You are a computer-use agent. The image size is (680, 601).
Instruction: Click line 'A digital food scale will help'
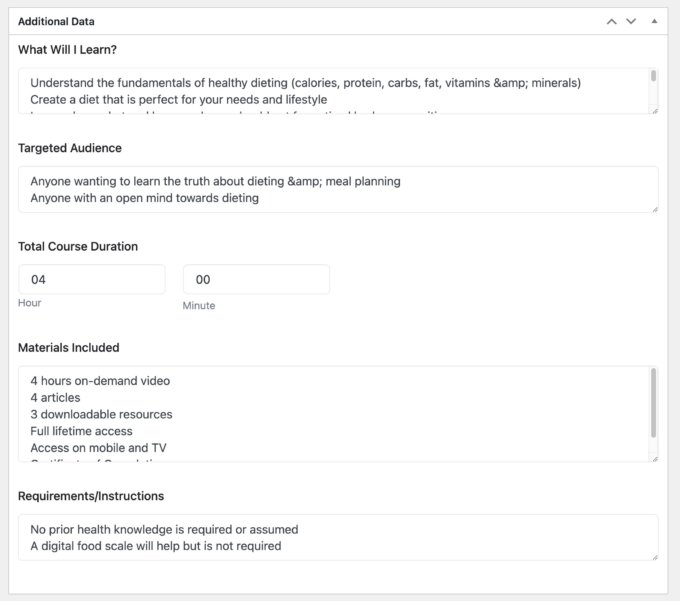tap(156, 546)
